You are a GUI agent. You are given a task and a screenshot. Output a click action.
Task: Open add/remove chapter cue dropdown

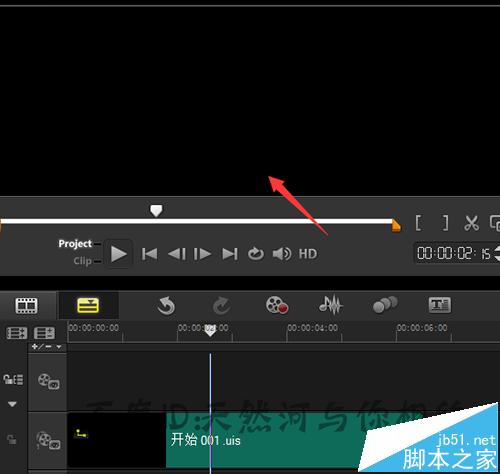(x=47, y=347)
